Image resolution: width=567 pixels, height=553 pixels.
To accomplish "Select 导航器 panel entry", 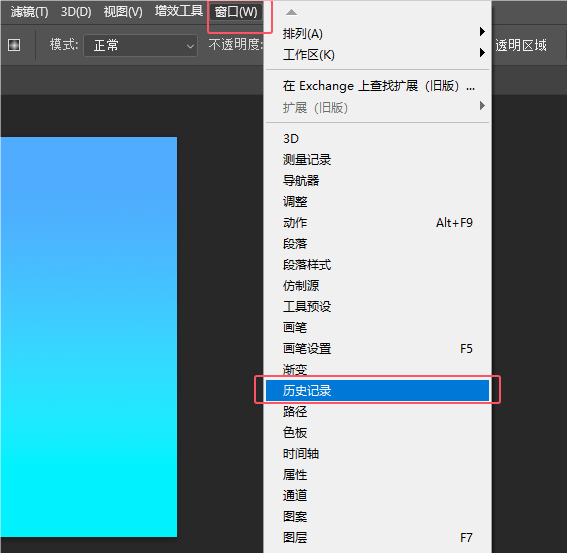I will click(x=378, y=180).
